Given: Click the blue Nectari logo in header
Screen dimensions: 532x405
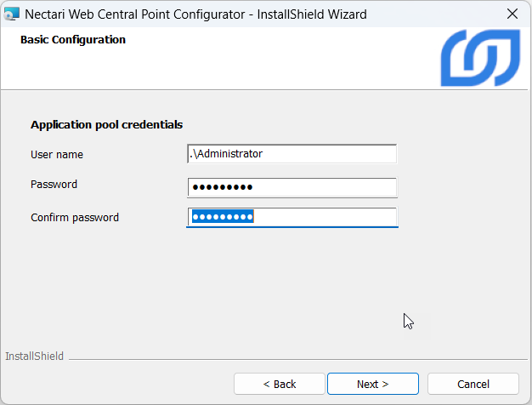Looking at the screenshot, I should [479, 58].
